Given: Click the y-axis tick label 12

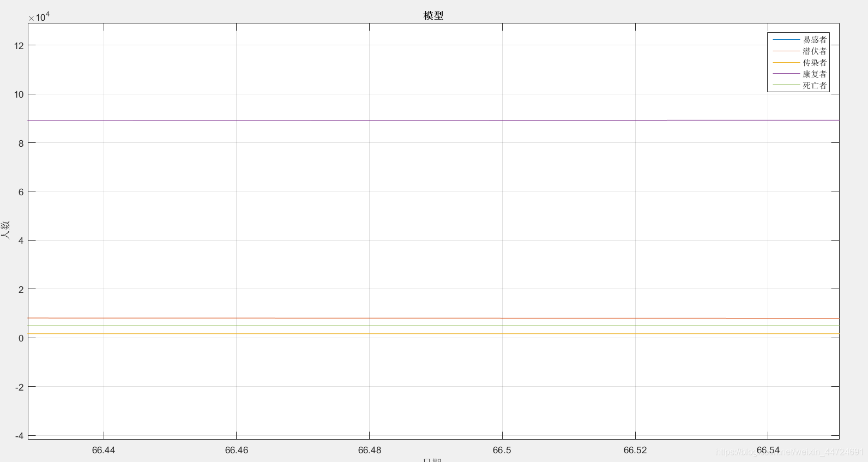Looking at the screenshot, I should pyautogui.click(x=19, y=45).
